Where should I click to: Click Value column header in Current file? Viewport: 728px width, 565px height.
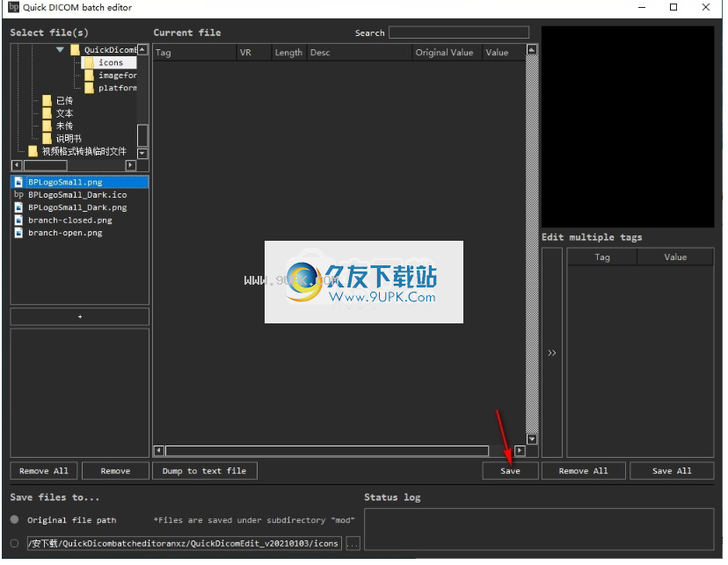click(503, 53)
